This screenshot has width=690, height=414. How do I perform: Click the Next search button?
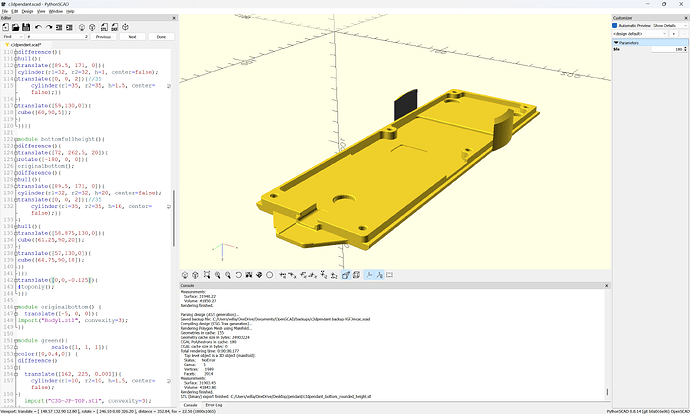(x=131, y=36)
